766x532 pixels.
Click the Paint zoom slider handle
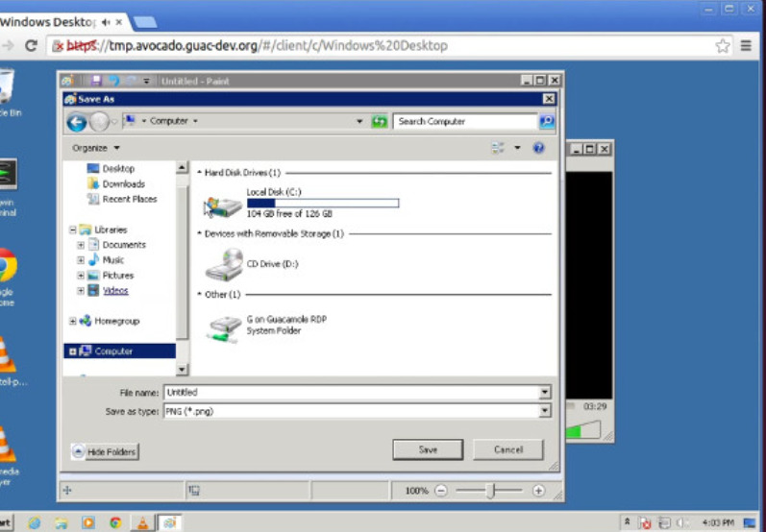490,491
